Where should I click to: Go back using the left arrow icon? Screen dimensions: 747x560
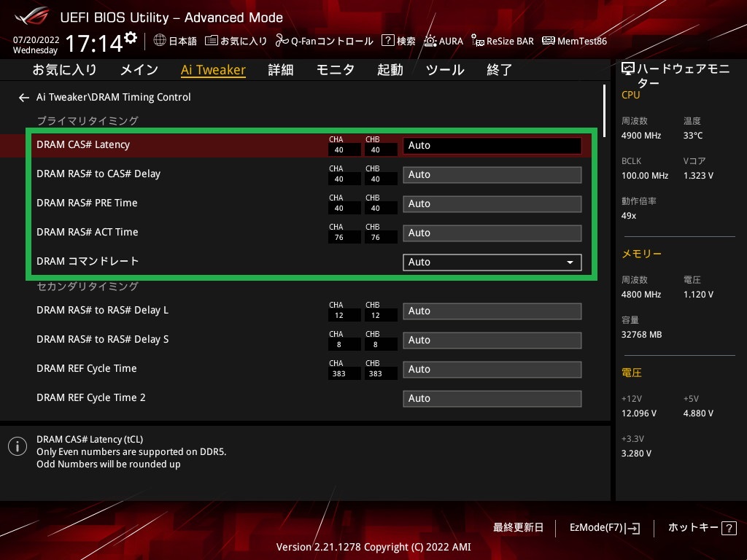click(x=24, y=98)
